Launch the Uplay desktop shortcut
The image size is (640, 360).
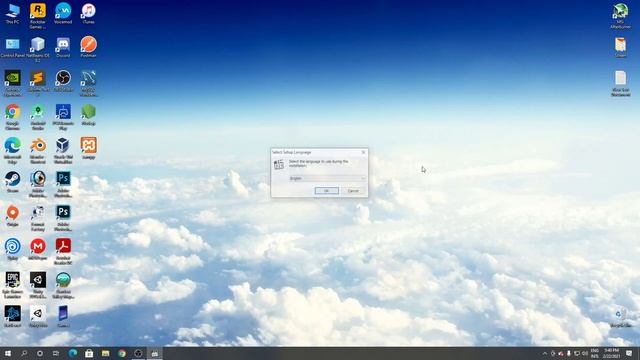[x=13, y=249]
